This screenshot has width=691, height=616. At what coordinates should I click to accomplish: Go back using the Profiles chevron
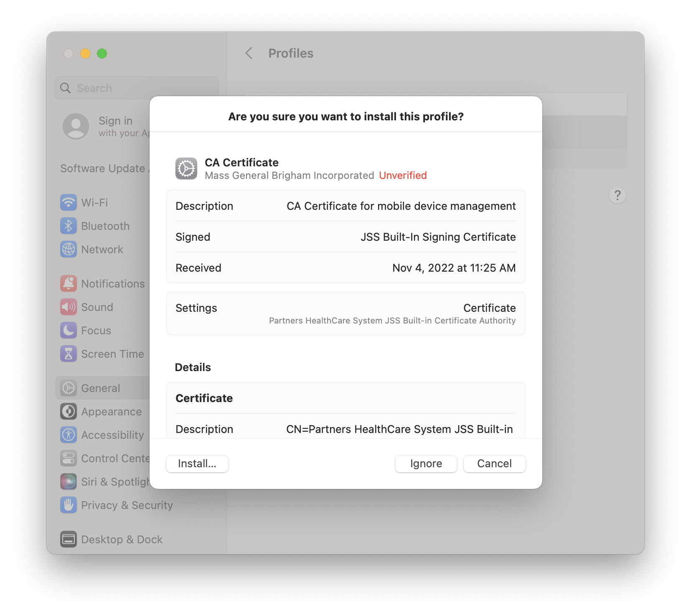pos(249,53)
